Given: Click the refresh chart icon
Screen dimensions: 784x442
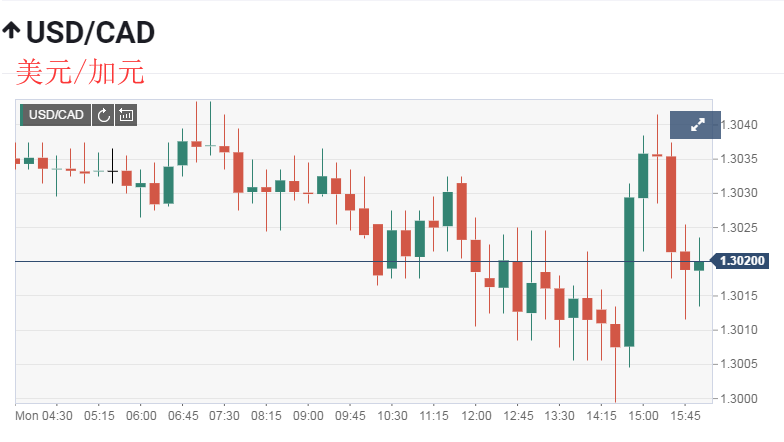Looking at the screenshot, I should 104,115.
